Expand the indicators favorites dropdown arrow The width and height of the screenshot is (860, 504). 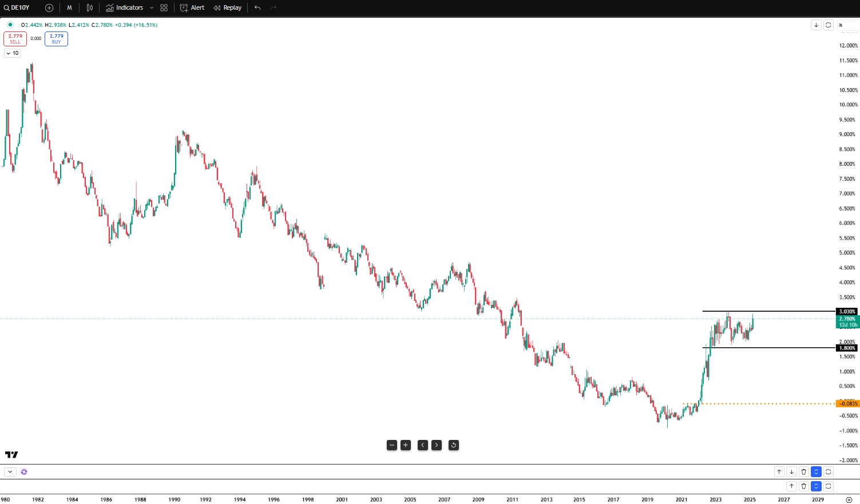[152, 7]
